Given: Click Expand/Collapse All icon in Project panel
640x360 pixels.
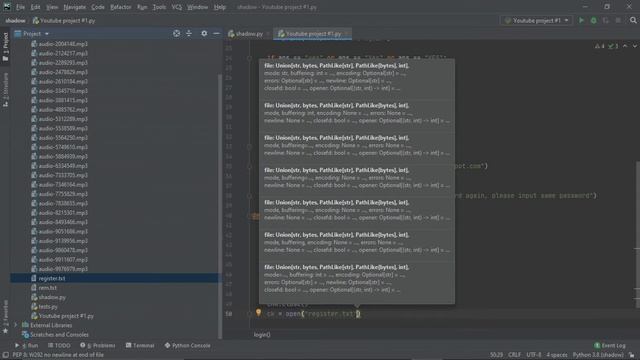Looking at the screenshot, I should pos(189,33).
